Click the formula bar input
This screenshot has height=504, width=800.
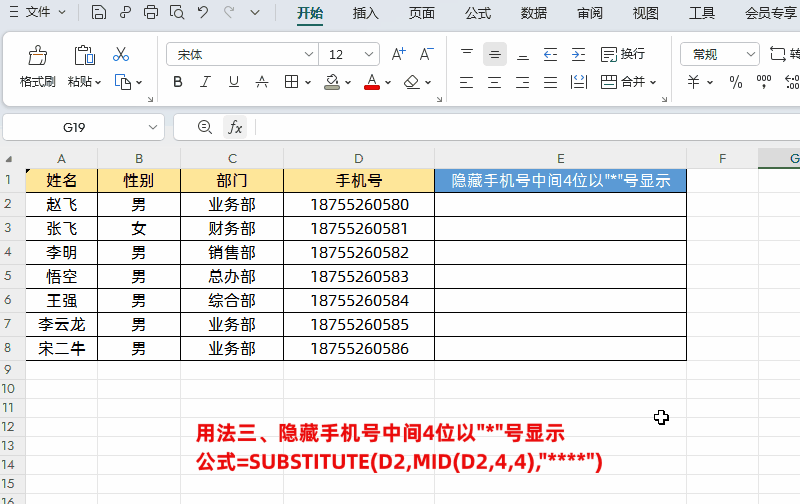point(526,127)
